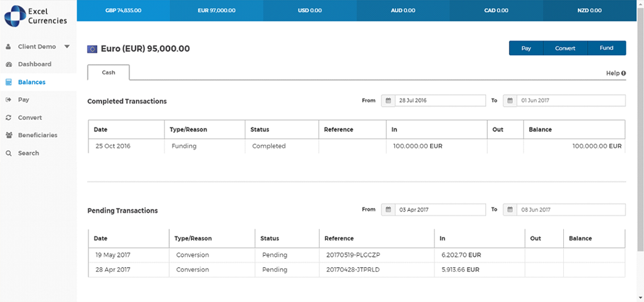This screenshot has width=644, height=302.
Task: Go to Pay in the sidebar
Action: (x=23, y=100)
